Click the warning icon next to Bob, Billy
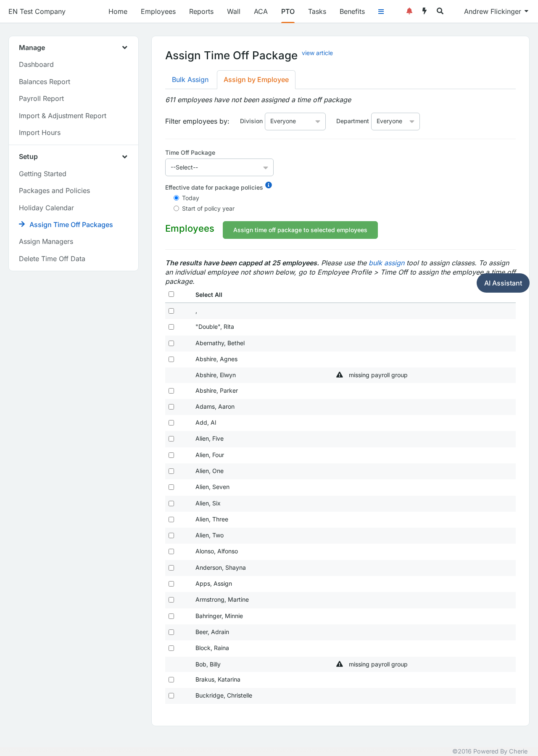Screen dimensions: 538x756 [340, 664]
